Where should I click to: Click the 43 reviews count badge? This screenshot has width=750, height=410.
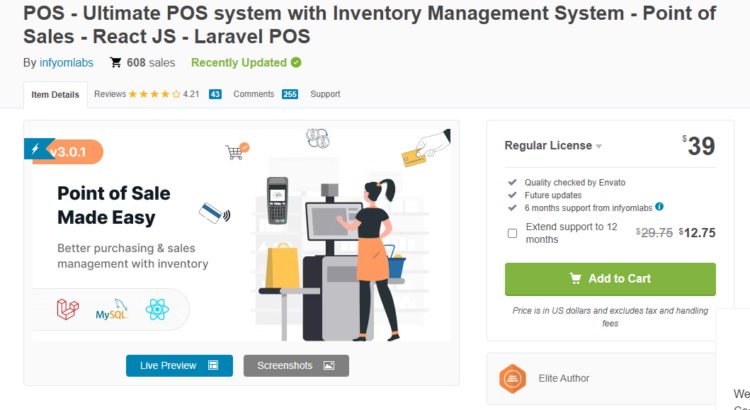[215, 94]
